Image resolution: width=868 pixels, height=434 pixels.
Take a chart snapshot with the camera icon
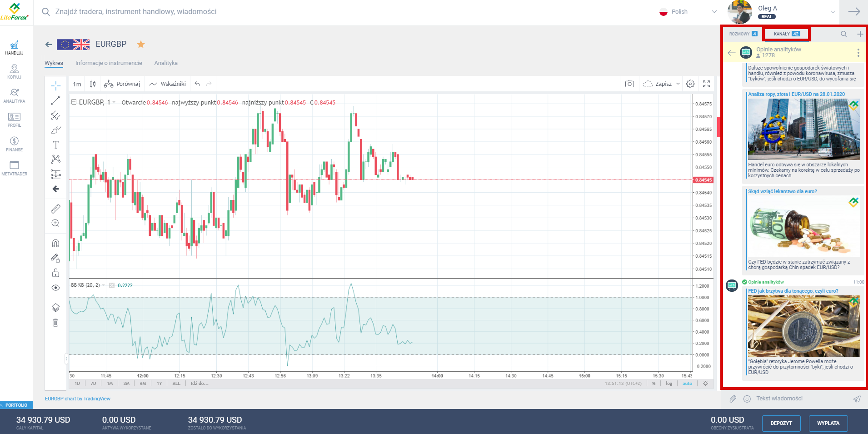629,84
